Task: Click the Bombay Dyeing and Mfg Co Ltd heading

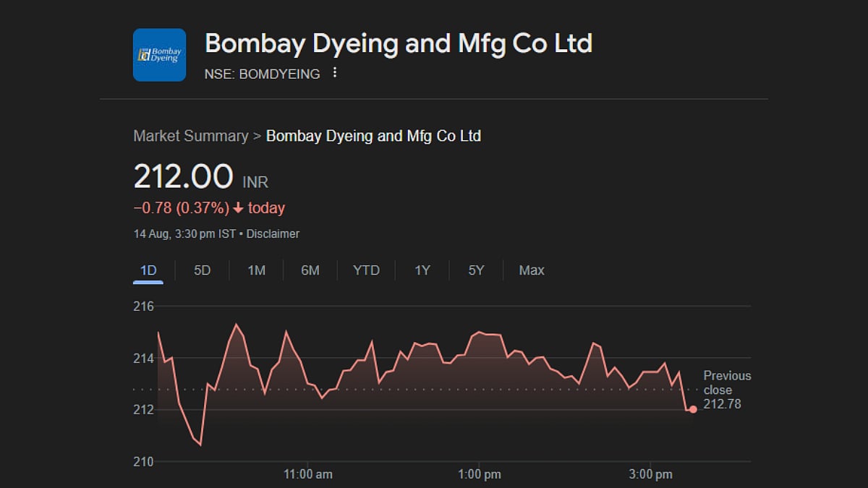Action: tap(399, 43)
